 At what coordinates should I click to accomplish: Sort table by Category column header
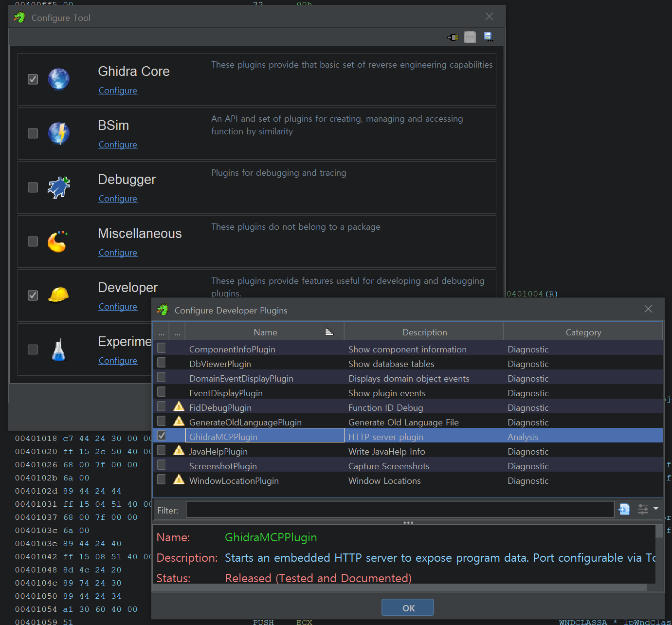pos(583,332)
